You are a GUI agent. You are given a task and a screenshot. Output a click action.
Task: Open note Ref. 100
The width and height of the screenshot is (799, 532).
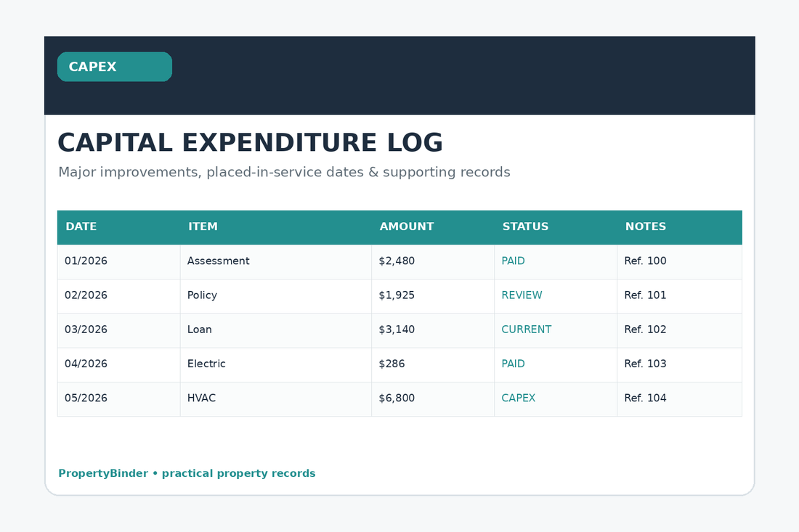[x=646, y=261]
